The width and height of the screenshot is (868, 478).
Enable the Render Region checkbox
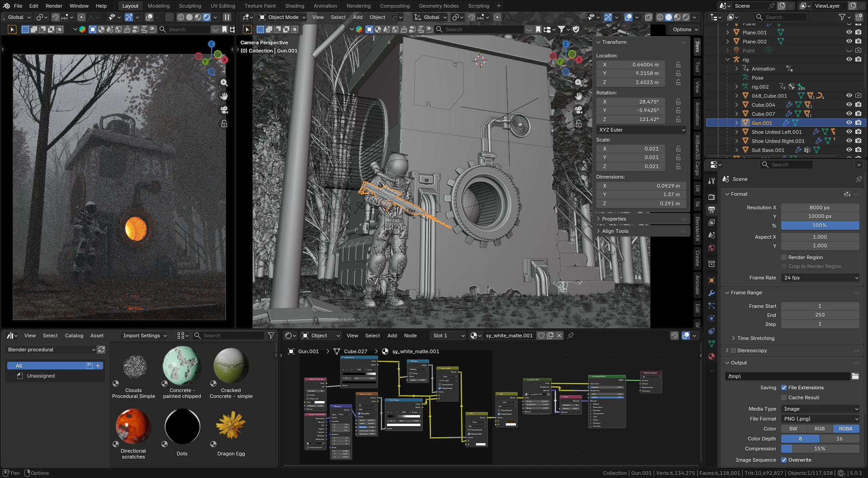[x=784, y=257]
